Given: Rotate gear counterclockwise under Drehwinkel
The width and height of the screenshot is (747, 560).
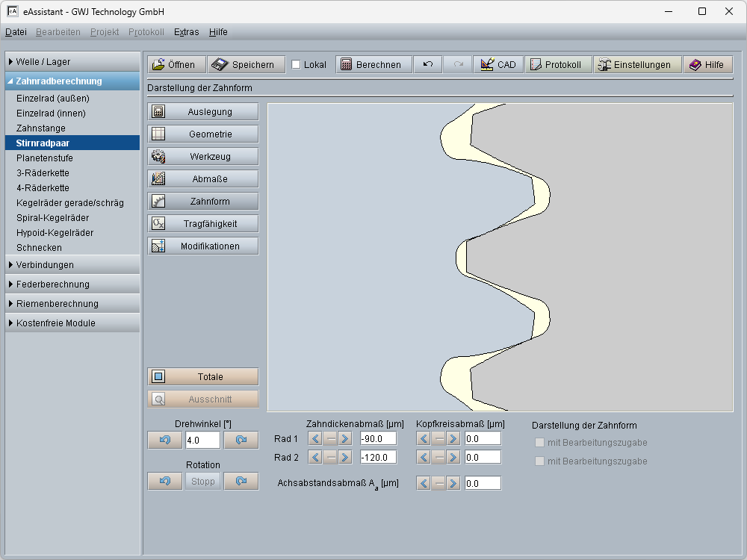Looking at the screenshot, I should coord(165,441).
